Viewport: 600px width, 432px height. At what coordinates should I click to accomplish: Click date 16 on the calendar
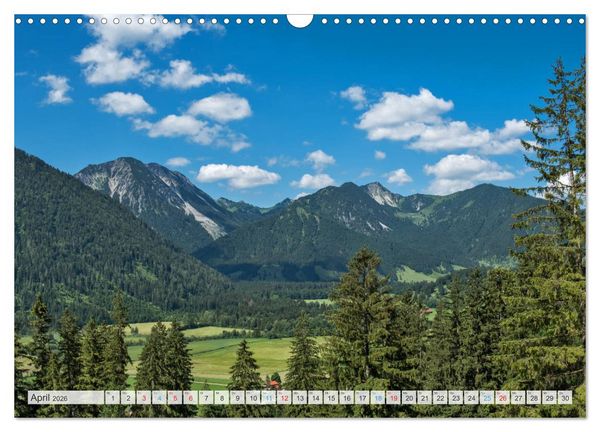point(346,398)
